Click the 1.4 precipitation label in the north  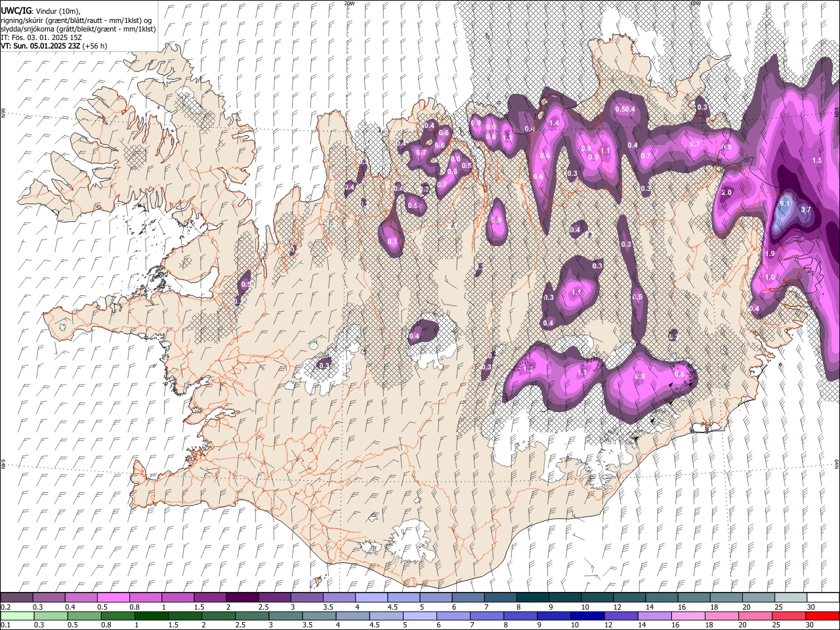coord(554,123)
